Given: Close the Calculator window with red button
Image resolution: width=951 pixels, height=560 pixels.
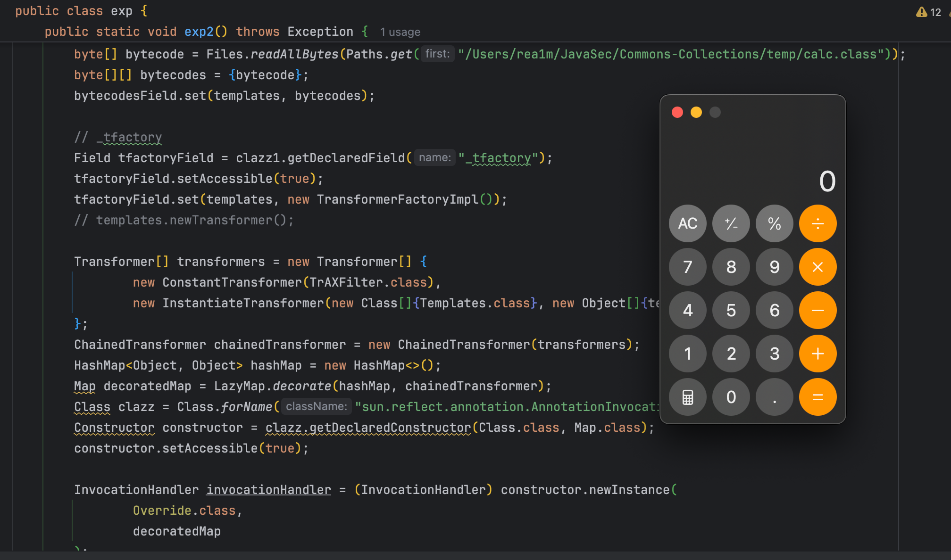Looking at the screenshot, I should pos(677,112).
